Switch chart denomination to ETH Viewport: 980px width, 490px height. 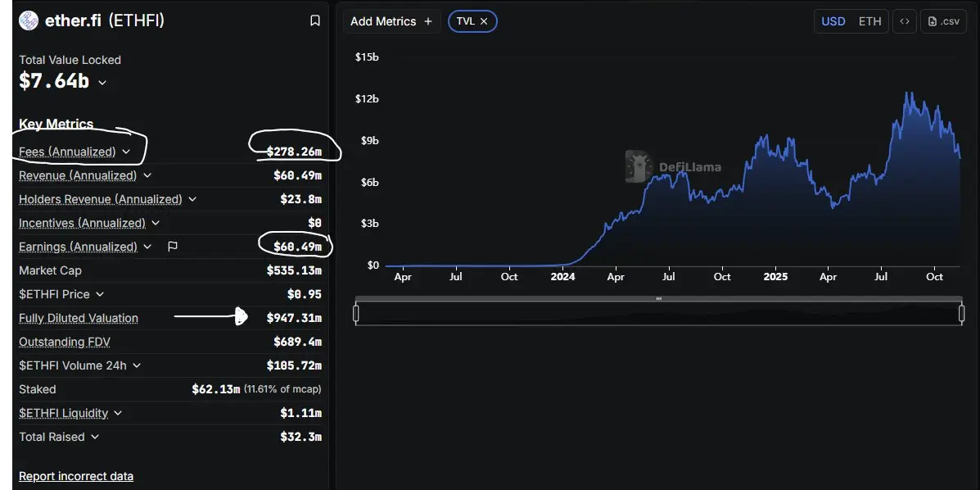[869, 21]
